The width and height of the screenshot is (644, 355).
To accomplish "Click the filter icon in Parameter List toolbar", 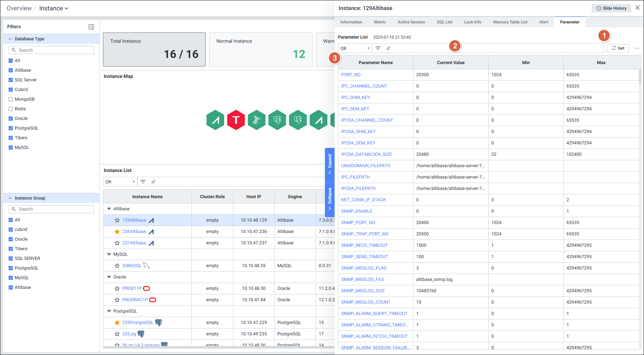I will coord(378,48).
